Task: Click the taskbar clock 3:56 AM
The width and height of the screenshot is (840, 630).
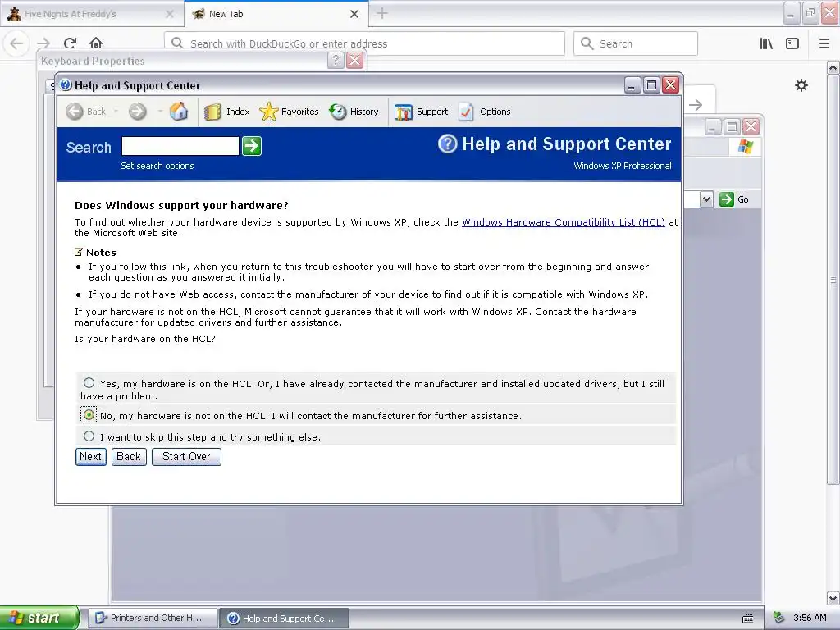Action: (x=810, y=618)
